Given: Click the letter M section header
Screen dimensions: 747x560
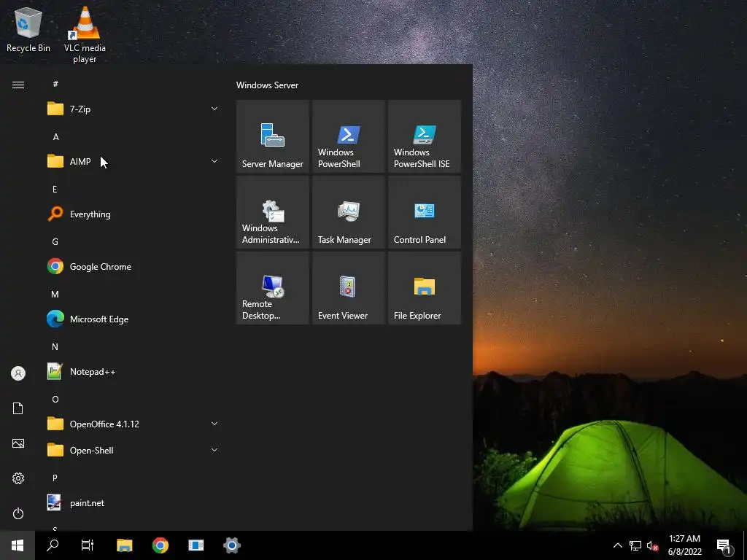Looking at the screenshot, I should (55, 294).
